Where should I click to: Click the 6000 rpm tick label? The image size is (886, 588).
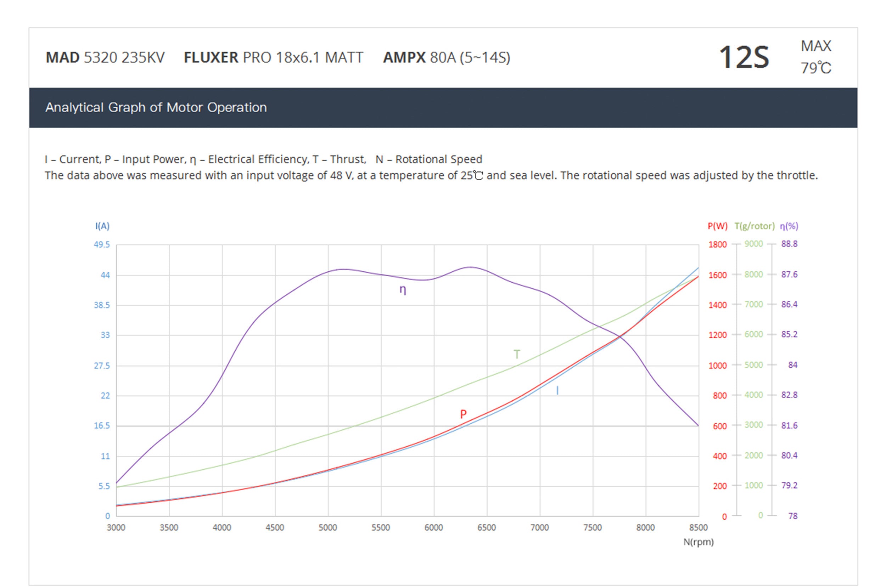[x=434, y=528]
